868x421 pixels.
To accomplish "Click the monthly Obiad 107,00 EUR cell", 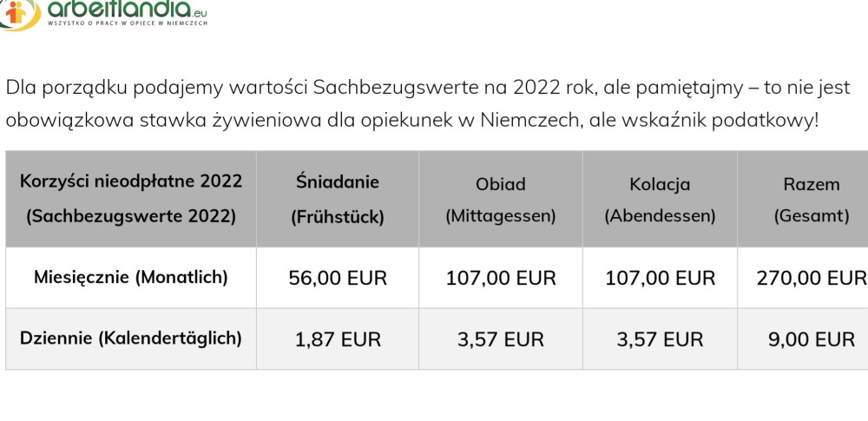I will point(500,278).
